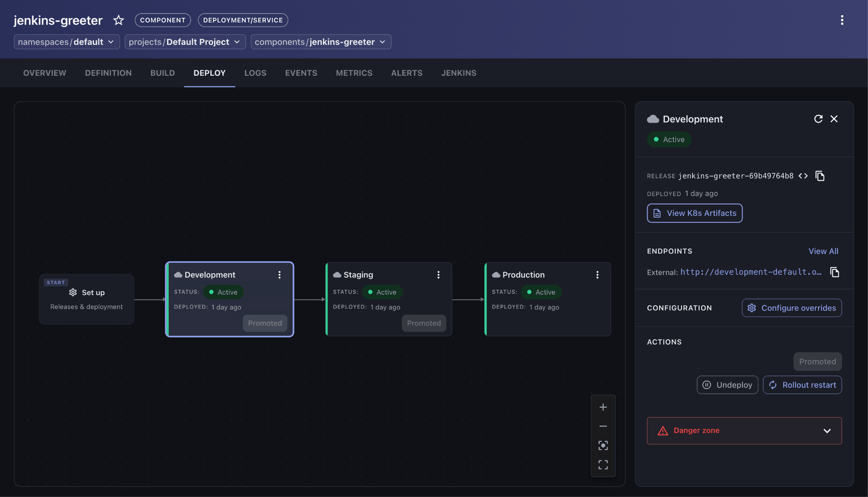Screen dimensions: 868x497
Task: Click View All endpoints link
Action: coord(823,251)
